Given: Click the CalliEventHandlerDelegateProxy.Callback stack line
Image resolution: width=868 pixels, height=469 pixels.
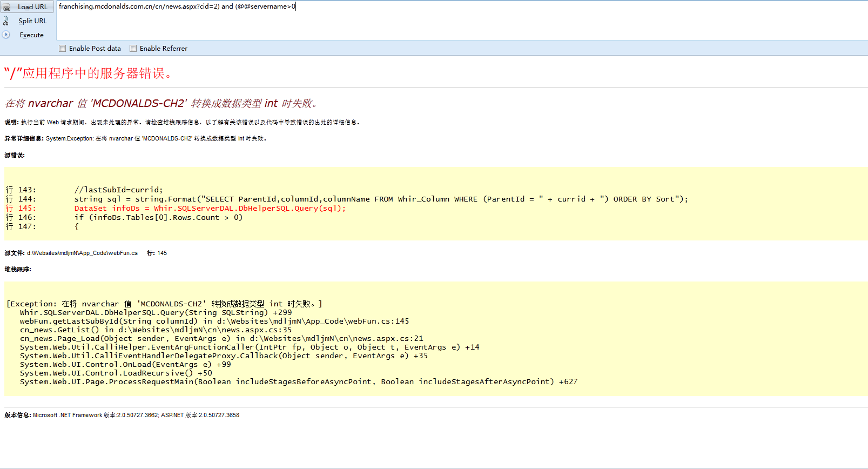Looking at the screenshot, I should [224, 356].
